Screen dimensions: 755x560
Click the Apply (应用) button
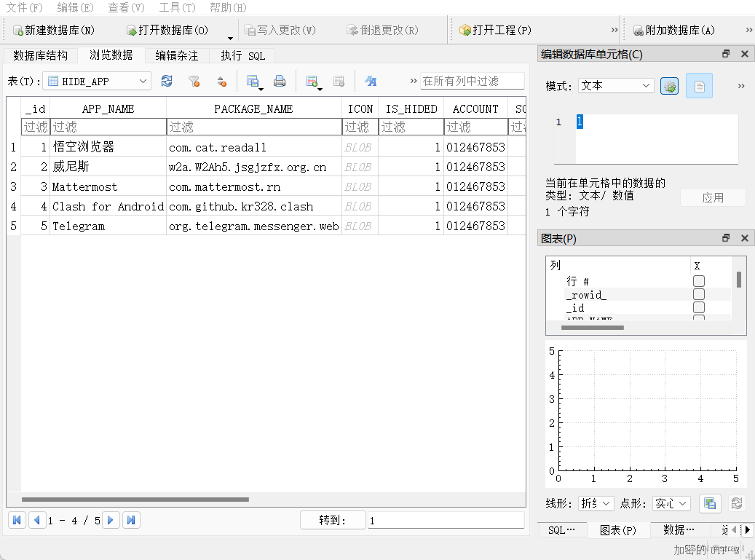point(713,197)
